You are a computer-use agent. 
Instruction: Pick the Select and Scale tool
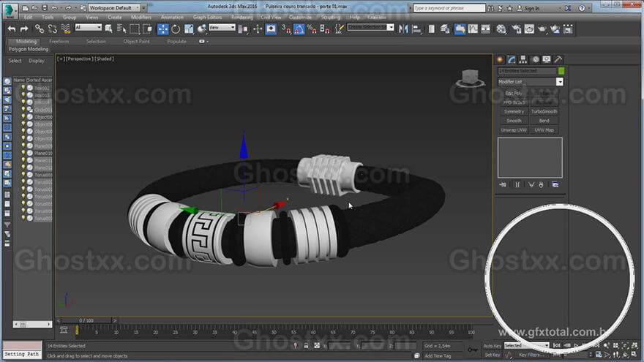(189, 29)
